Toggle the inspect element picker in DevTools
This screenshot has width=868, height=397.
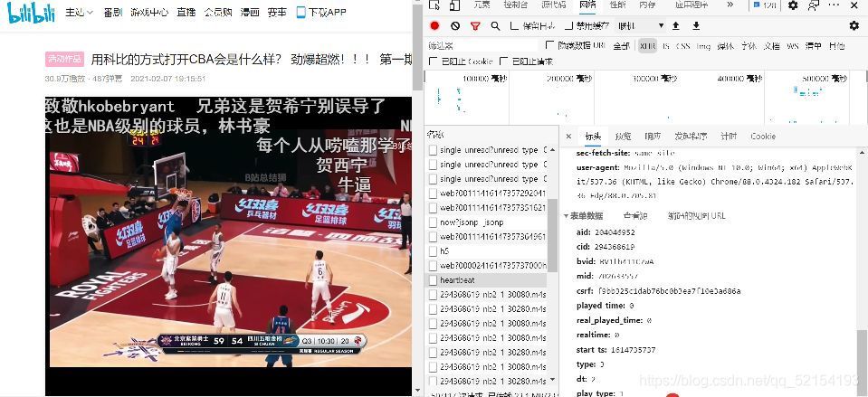coord(434,5)
